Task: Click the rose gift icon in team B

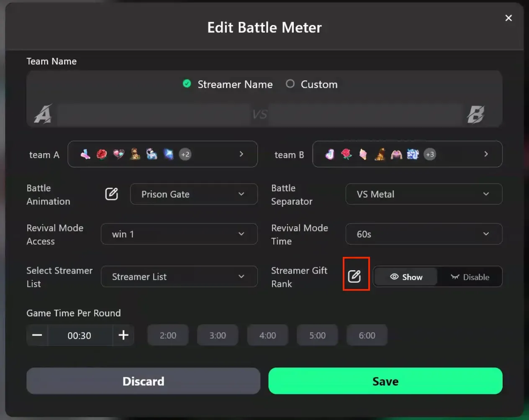Action: point(347,154)
